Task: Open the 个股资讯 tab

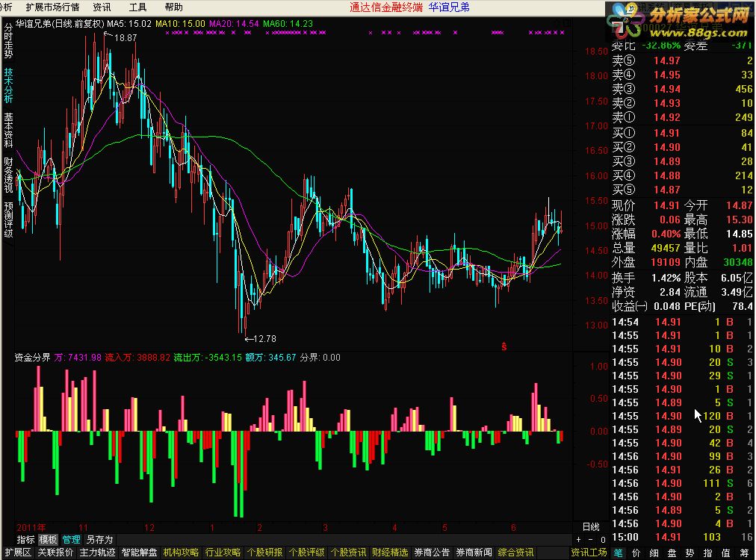Action: 348,553
